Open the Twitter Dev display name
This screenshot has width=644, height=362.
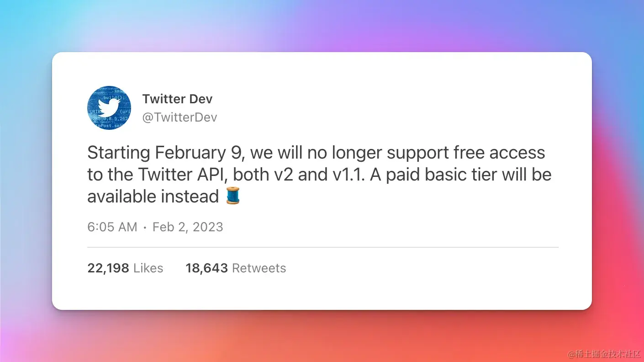[177, 99]
